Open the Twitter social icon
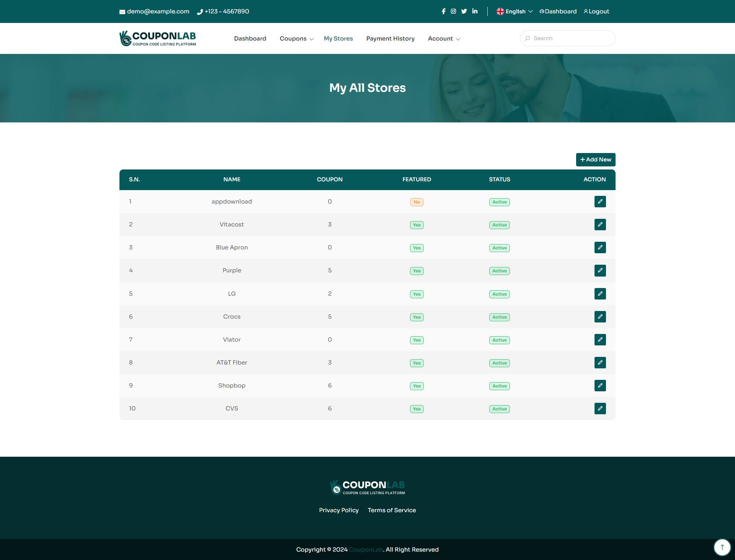This screenshot has height=560, width=735. (x=464, y=11)
